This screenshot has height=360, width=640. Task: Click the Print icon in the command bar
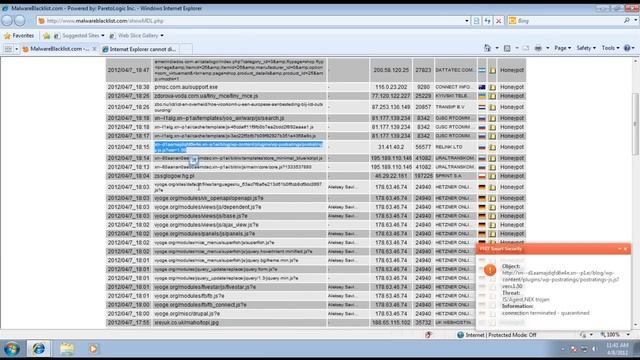click(x=538, y=48)
